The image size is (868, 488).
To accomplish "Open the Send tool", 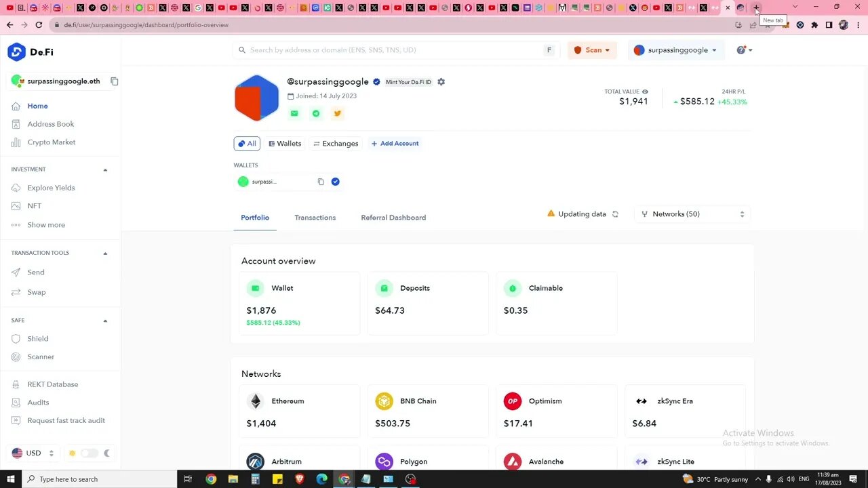I will coord(36,272).
